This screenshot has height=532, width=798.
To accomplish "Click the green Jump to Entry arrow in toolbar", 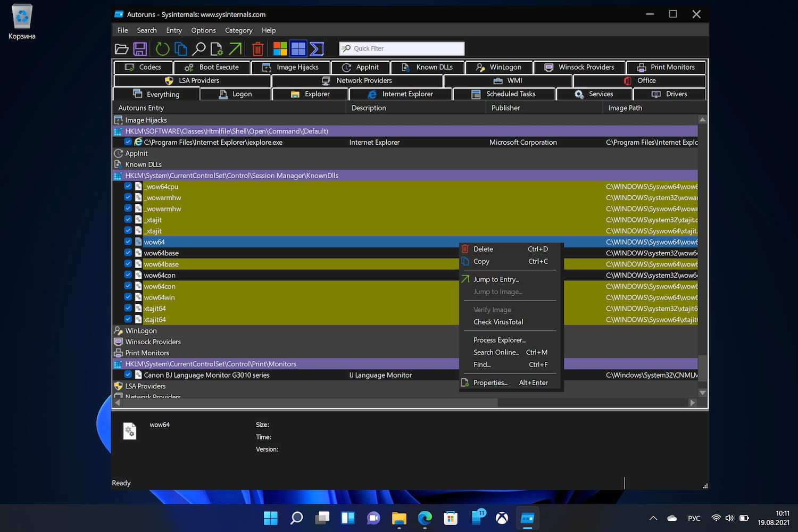I will click(235, 49).
